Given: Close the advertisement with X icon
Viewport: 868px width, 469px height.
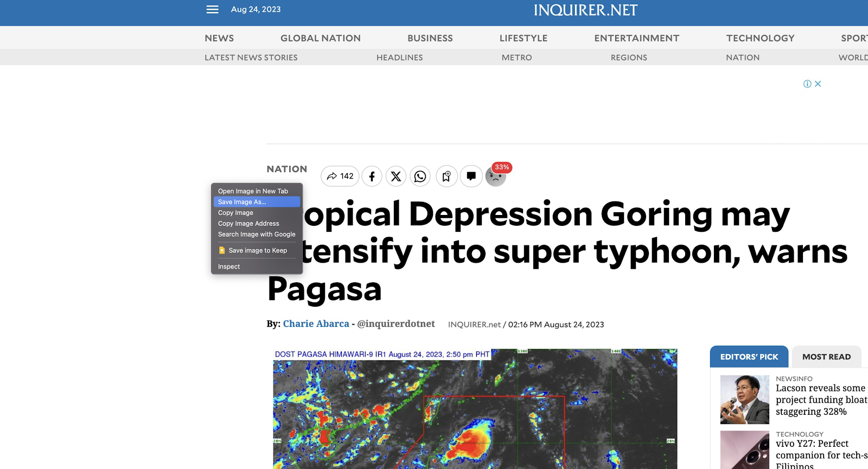Looking at the screenshot, I should coord(818,84).
